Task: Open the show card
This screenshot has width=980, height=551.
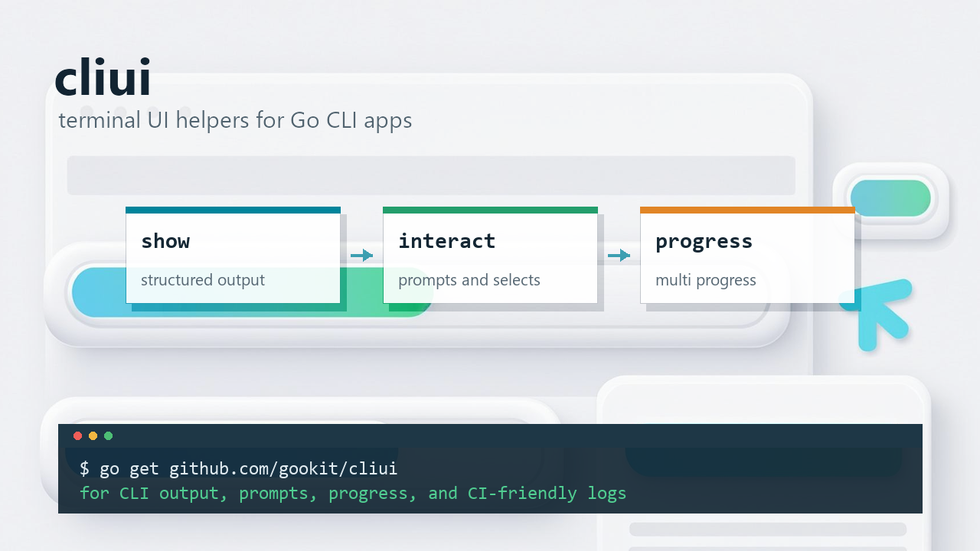Action: 233,255
